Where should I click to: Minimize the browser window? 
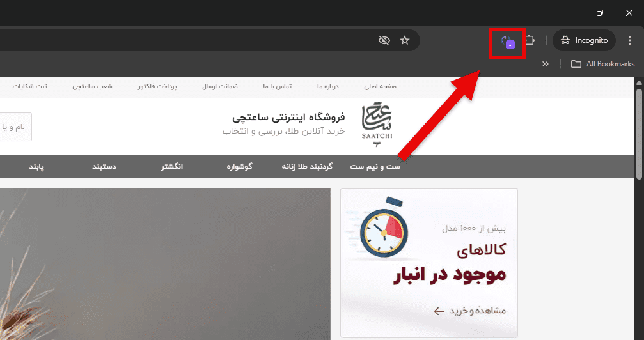coord(570,13)
